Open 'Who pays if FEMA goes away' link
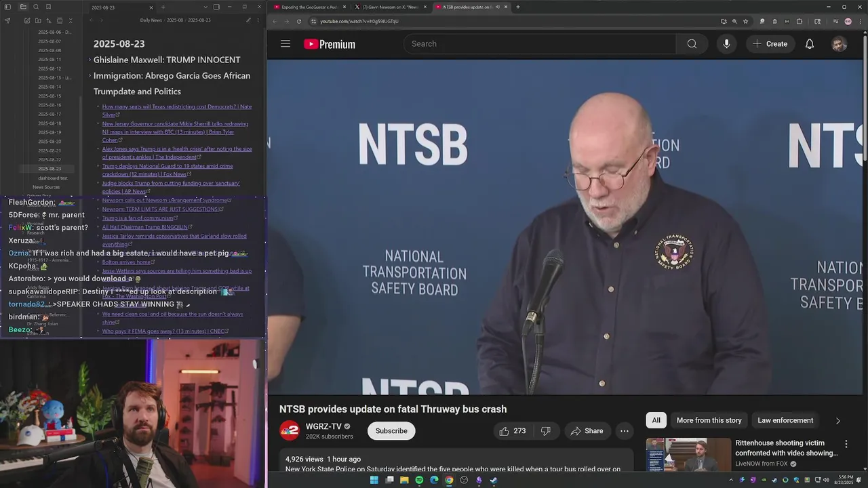 pyautogui.click(x=165, y=331)
